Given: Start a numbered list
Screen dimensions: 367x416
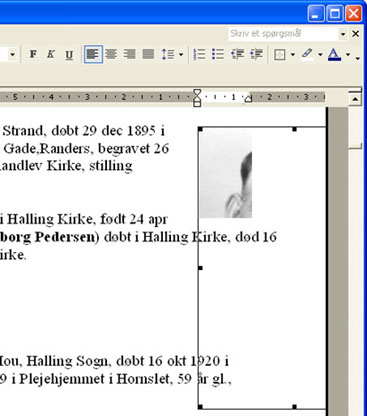Looking at the screenshot, I should click(x=199, y=54).
